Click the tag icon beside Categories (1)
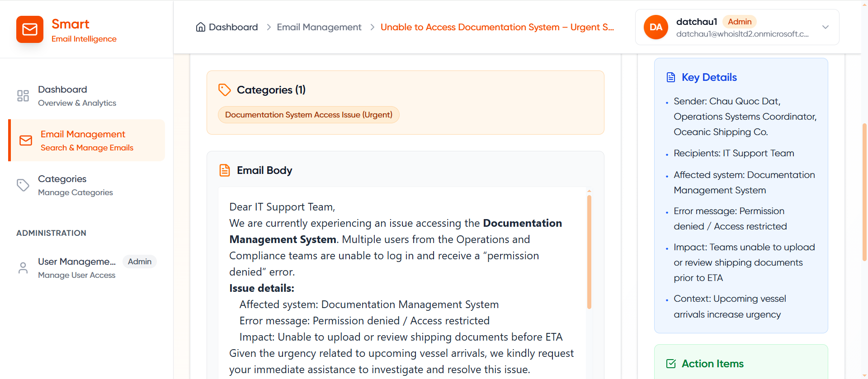Image resolution: width=868 pixels, height=379 pixels. pyautogui.click(x=224, y=90)
